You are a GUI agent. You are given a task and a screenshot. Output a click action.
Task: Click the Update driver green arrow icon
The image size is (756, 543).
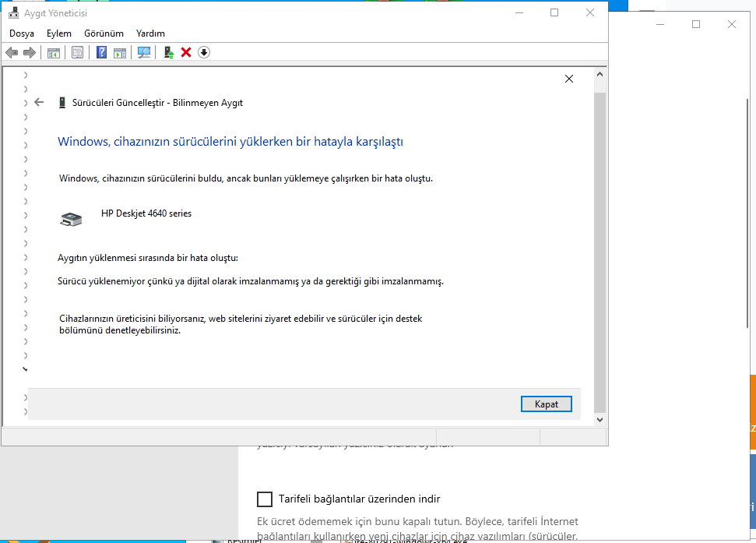pyautogui.click(x=168, y=52)
